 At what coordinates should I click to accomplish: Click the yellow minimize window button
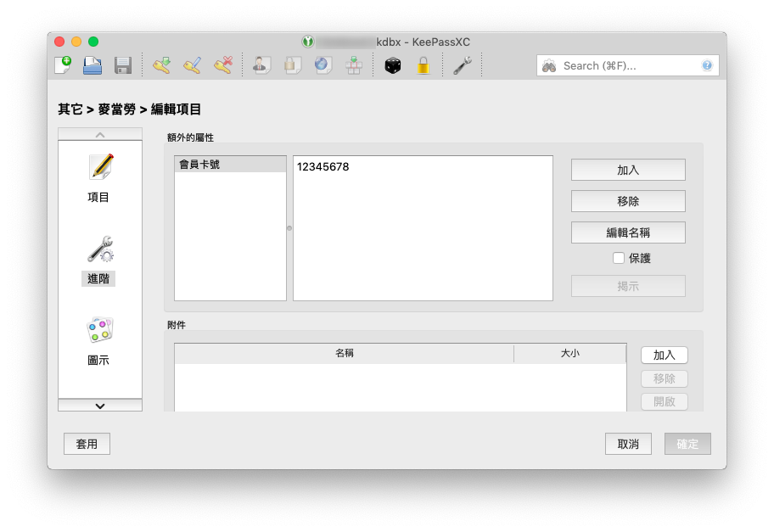coord(76,42)
